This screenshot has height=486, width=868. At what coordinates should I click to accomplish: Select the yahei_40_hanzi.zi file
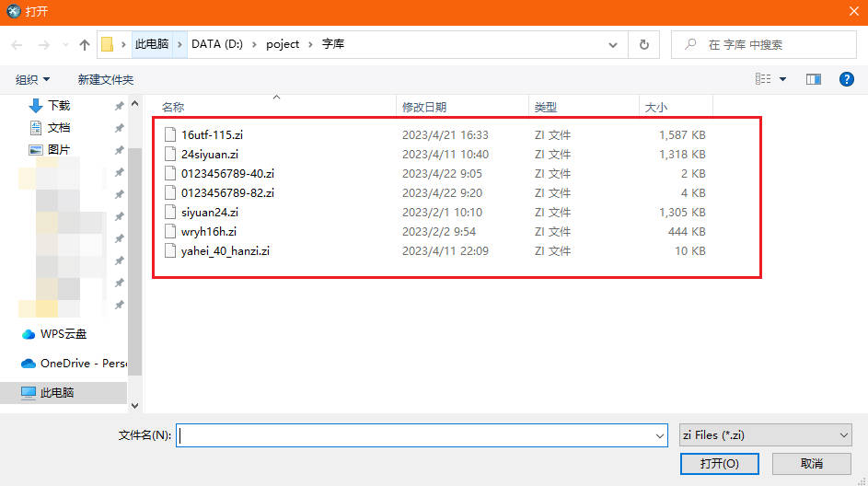tap(225, 250)
